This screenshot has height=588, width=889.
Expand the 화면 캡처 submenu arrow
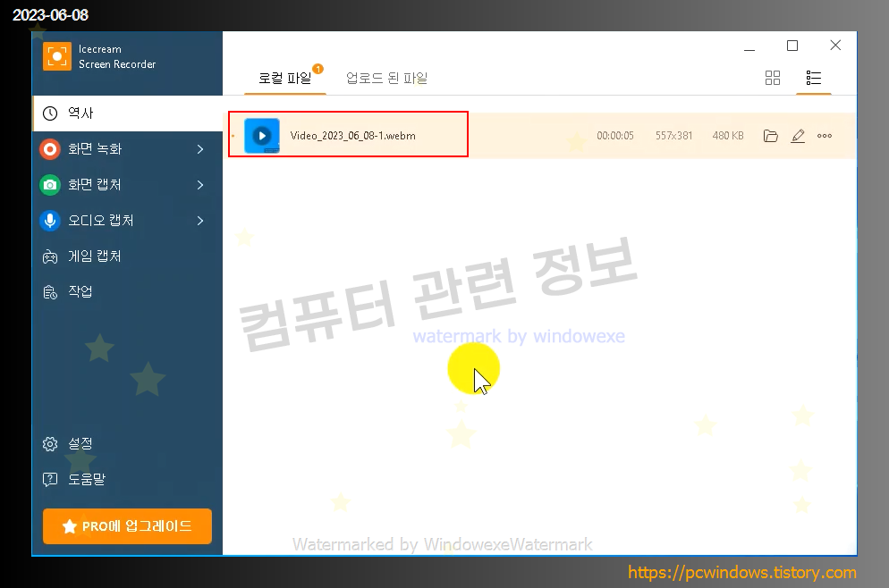pyautogui.click(x=200, y=185)
